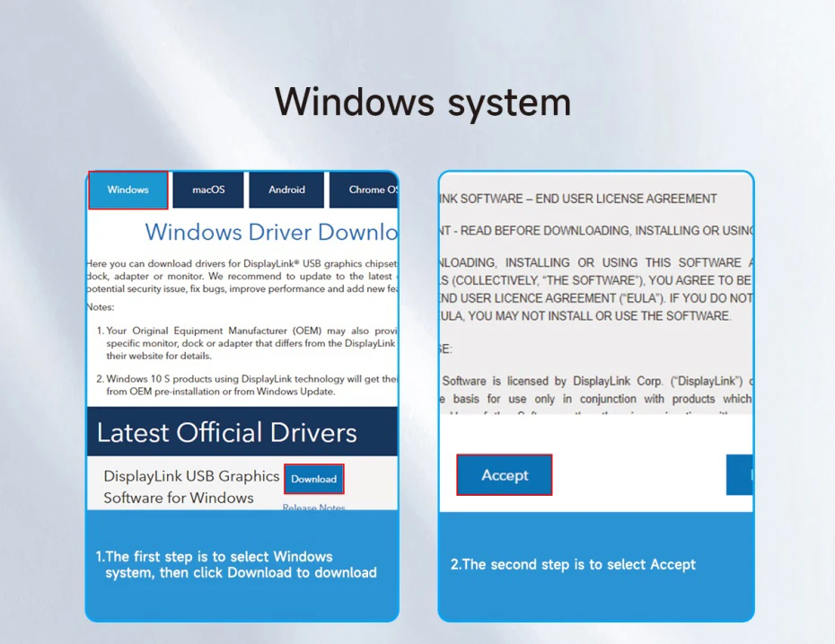Click the Windows Driver Download heading
835x644 pixels.
tap(270, 232)
